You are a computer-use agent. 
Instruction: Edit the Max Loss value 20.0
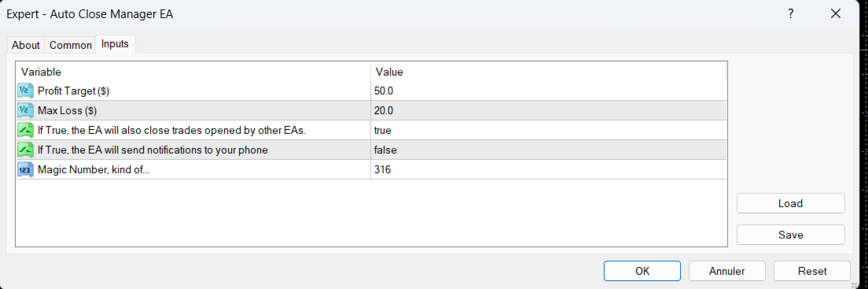(x=548, y=110)
